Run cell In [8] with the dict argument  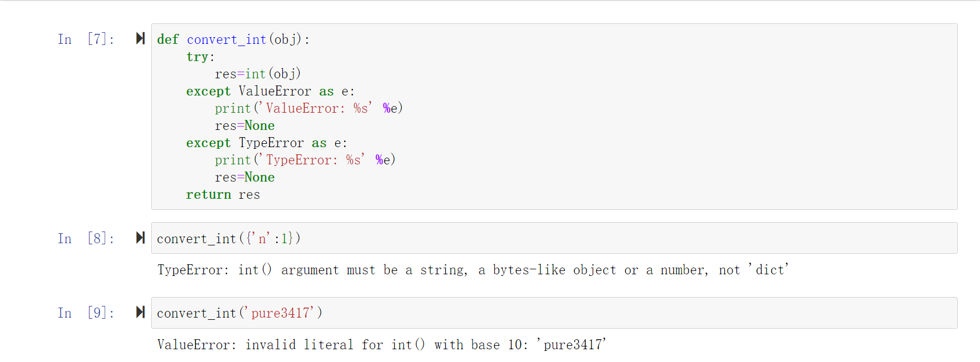click(141, 238)
